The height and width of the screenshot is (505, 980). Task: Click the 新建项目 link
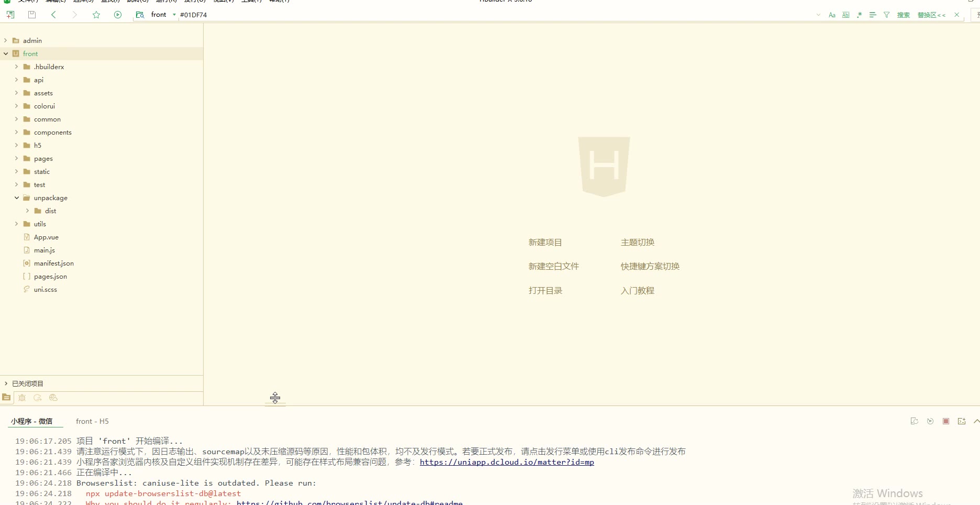click(545, 242)
